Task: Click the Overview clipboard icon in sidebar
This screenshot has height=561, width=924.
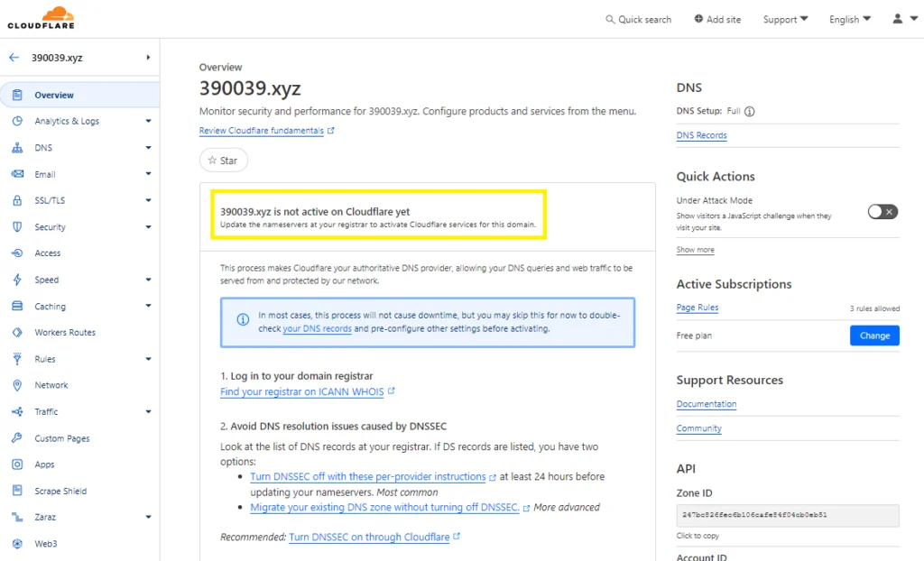Action: 17,95
